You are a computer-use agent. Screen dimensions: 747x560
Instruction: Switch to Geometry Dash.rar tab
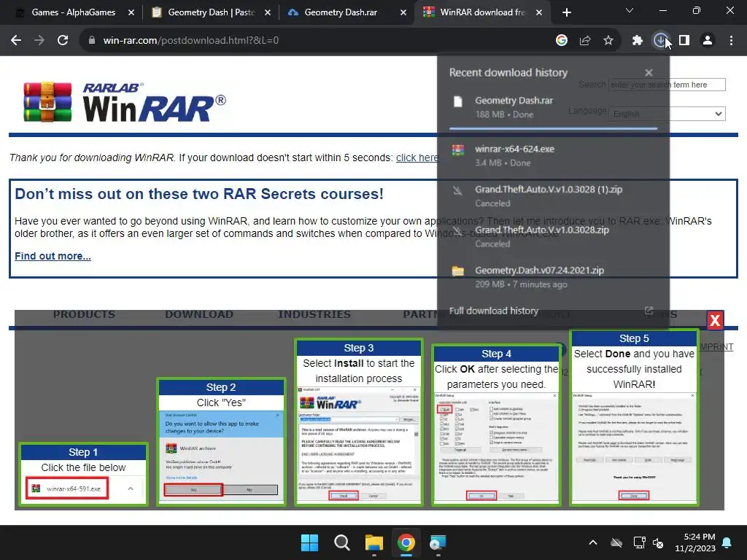(x=341, y=12)
